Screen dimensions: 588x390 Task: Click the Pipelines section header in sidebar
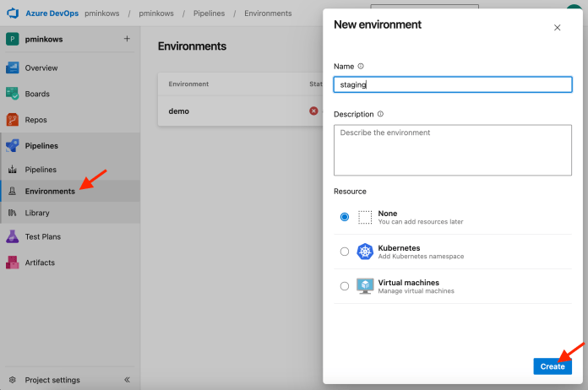41,146
